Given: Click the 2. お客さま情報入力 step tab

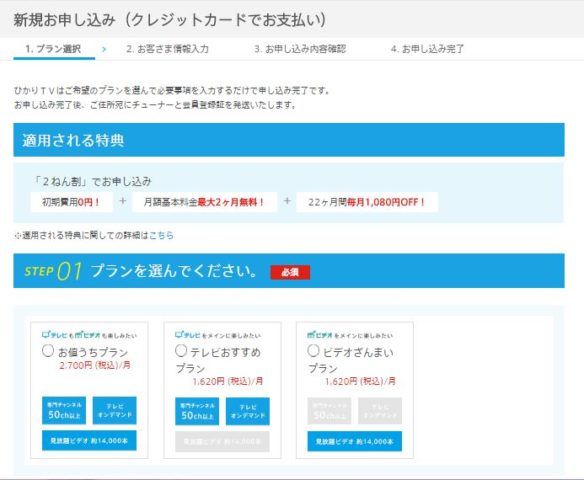Looking at the screenshot, I should click(167, 49).
